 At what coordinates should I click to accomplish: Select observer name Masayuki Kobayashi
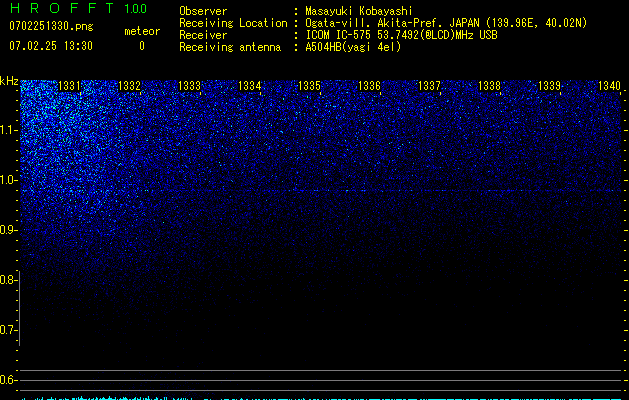click(x=359, y=11)
